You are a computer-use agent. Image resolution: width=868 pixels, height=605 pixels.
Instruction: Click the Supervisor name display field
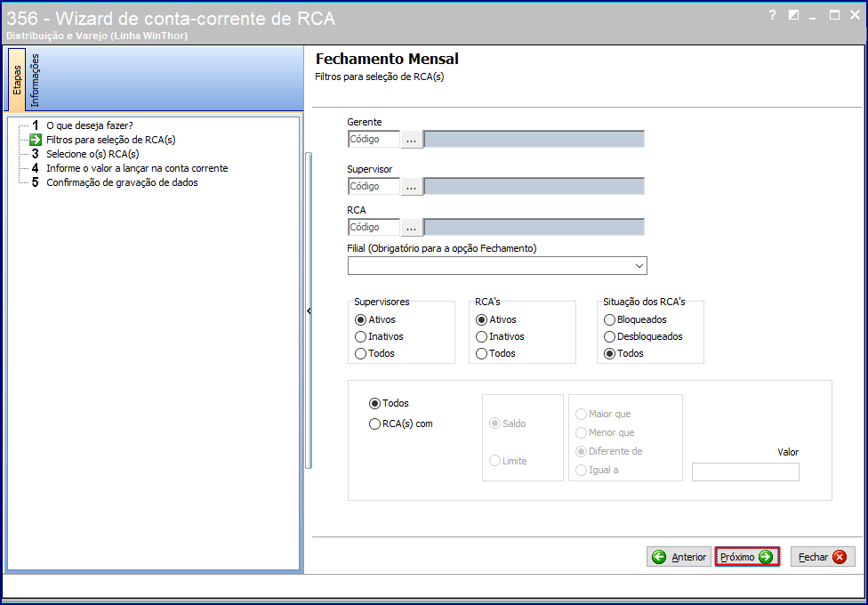534,186
